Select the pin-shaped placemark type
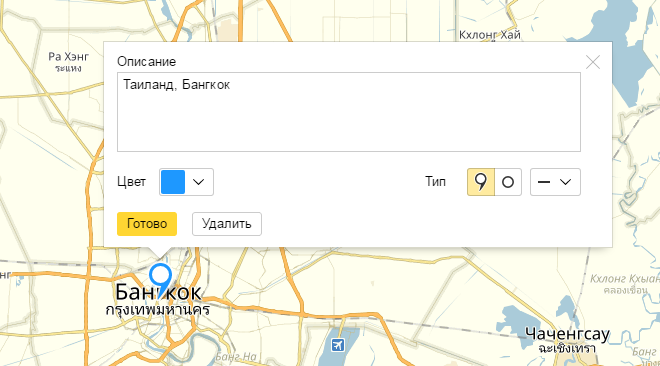Image resolution: width=660 pixels, height=366 pixels. click(x=481, y=182)
